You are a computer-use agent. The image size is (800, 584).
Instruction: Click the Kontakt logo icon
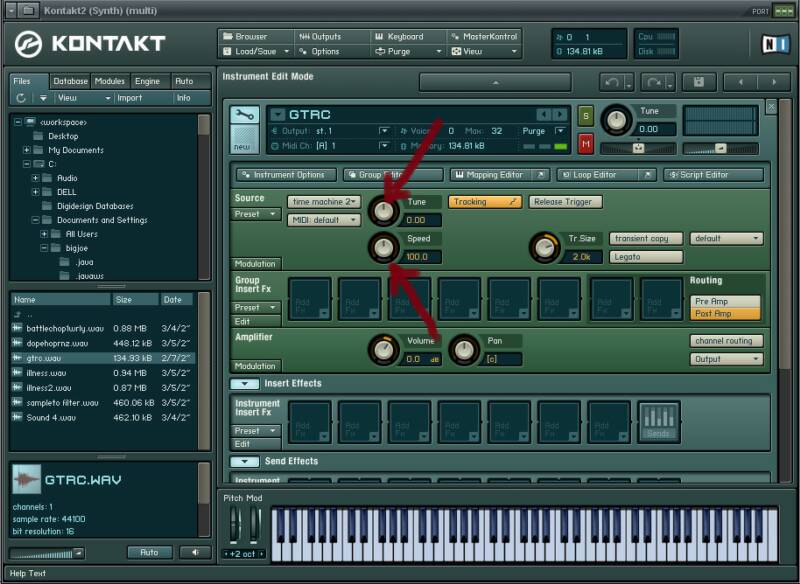coord(29,44)
